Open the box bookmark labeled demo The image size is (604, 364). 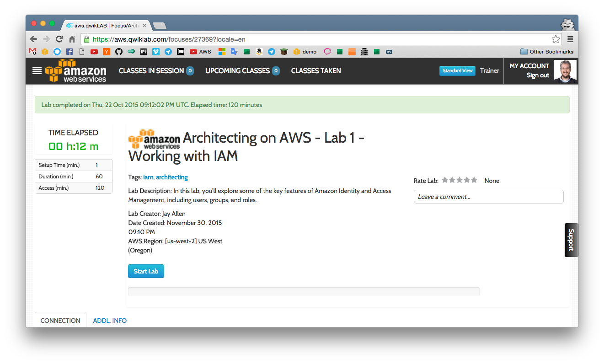point(305,52)
